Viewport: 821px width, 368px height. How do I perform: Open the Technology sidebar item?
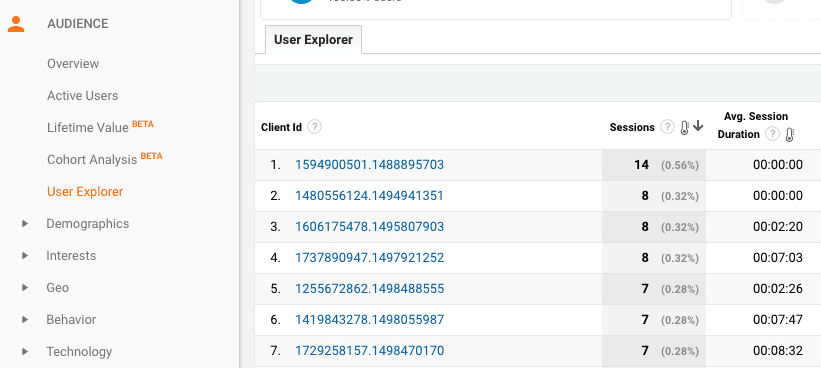(x=79, y=351)
